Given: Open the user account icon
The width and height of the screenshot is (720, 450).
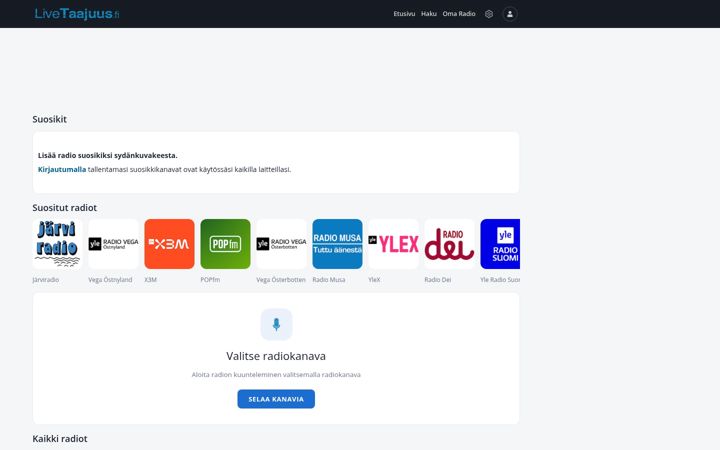Looking at the screenshot, I should pos(510,14).
